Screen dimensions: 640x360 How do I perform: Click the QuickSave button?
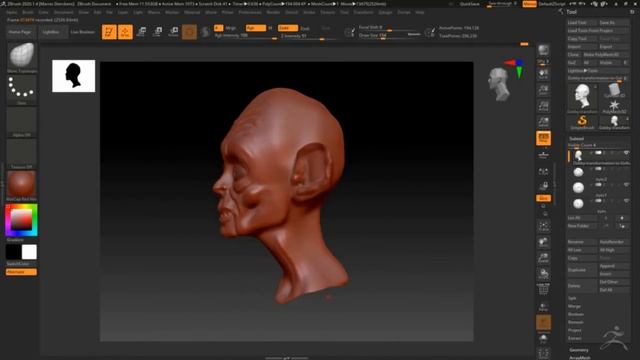coord(469,4)
